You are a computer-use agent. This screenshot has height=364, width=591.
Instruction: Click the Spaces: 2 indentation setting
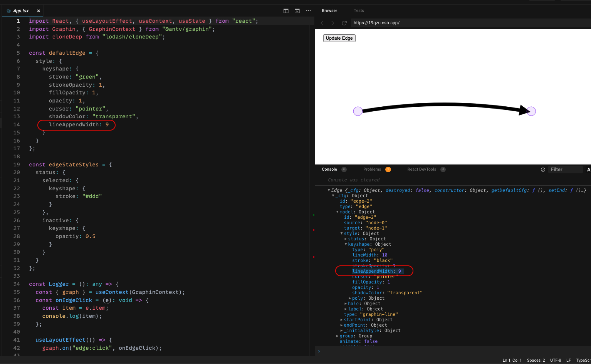[536, 360]
